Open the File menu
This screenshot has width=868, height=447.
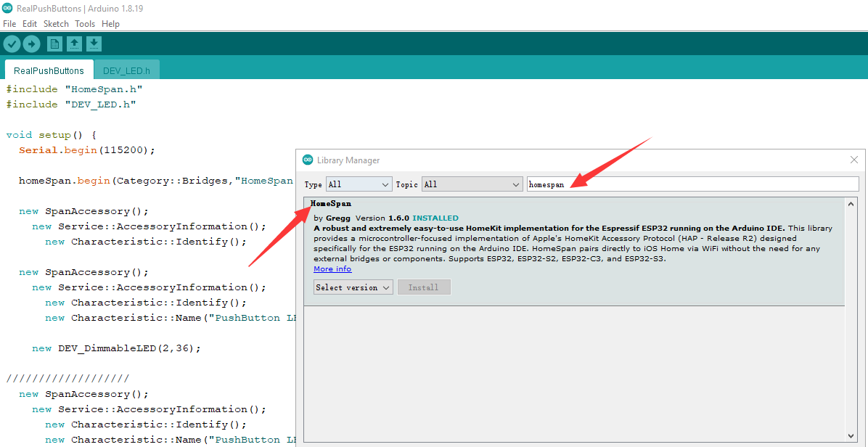coord(9,24)
